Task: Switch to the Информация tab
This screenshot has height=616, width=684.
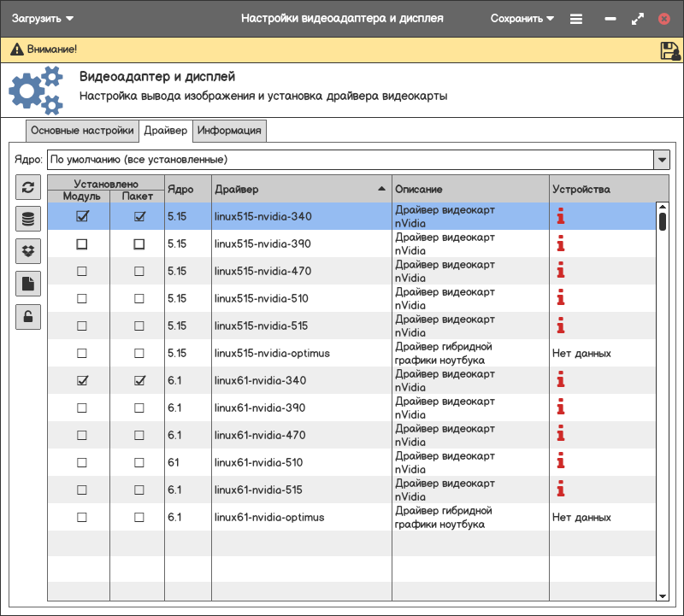Action: (x=229, y=131)
